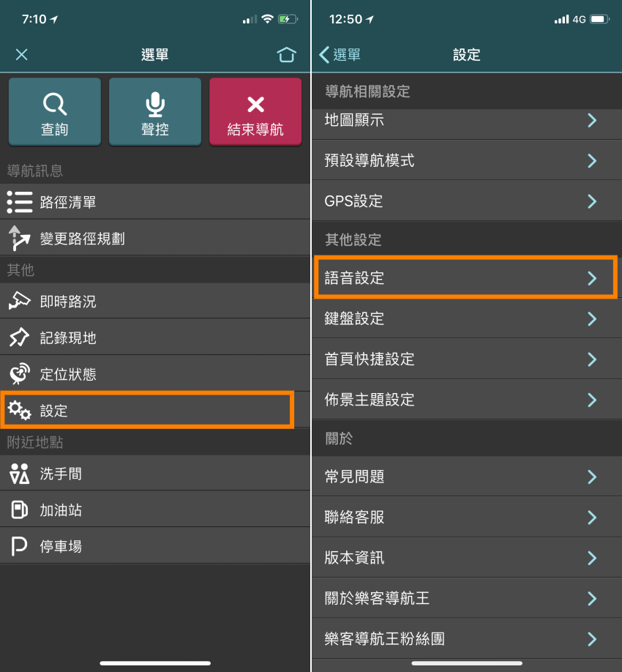Tap the traffic camera icon for 即時路況
Viewport: 622px width, 672px height.
[20, 301]
